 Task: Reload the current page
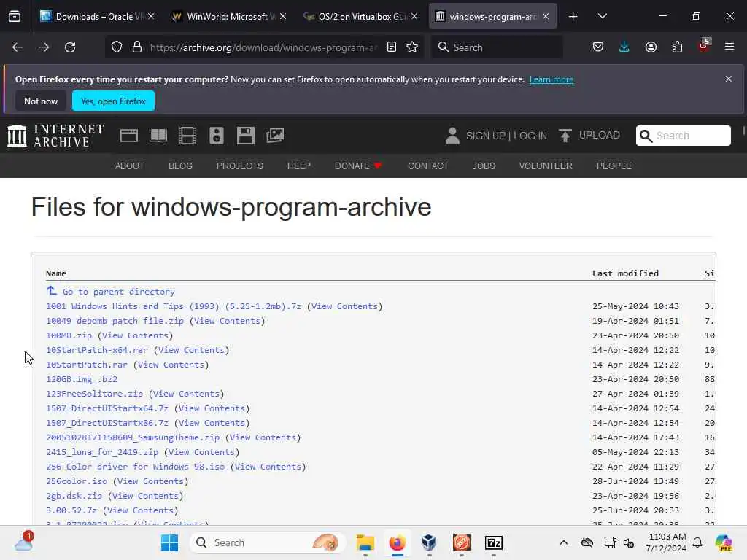[x=70, y=47]
